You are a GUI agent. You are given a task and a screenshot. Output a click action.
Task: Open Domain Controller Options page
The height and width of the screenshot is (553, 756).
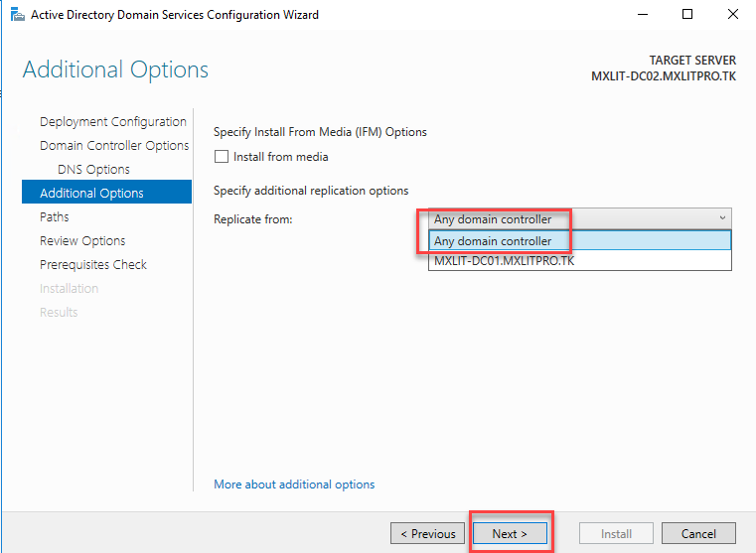[114, 146]
